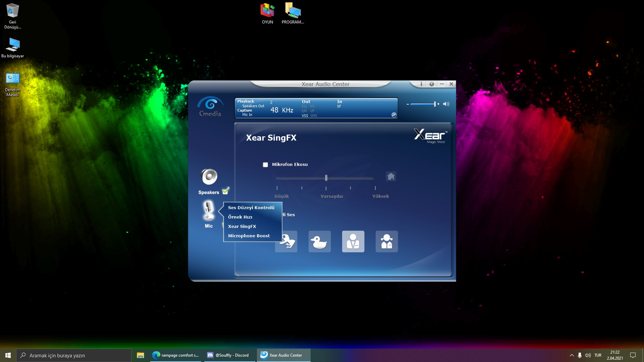Enable the Mikrofon Ekosu checkbox
This screenshot has height=362, width=644.
point(265,165)
